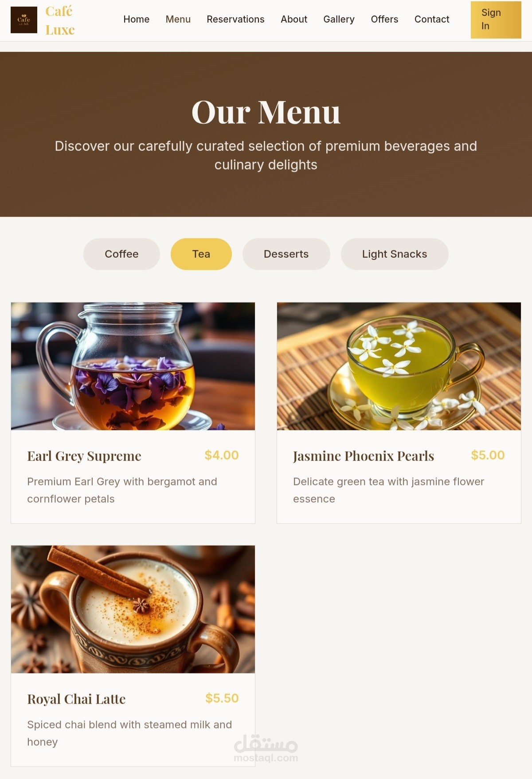The height and width of the screenshot is (779, 532).
Task: Open the Earl Grey teapot photo
Action: (133, 366)
